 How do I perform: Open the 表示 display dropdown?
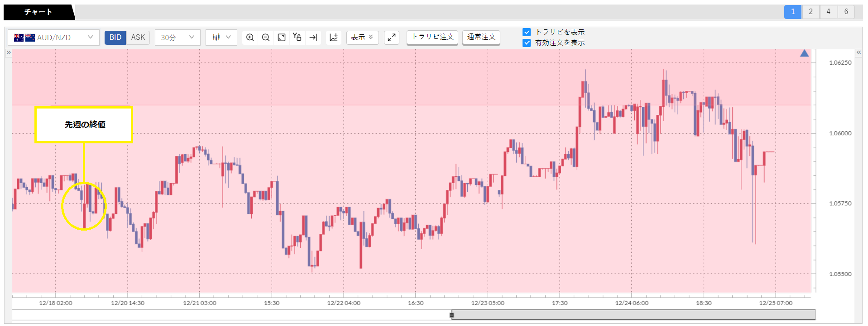[363, 38]
